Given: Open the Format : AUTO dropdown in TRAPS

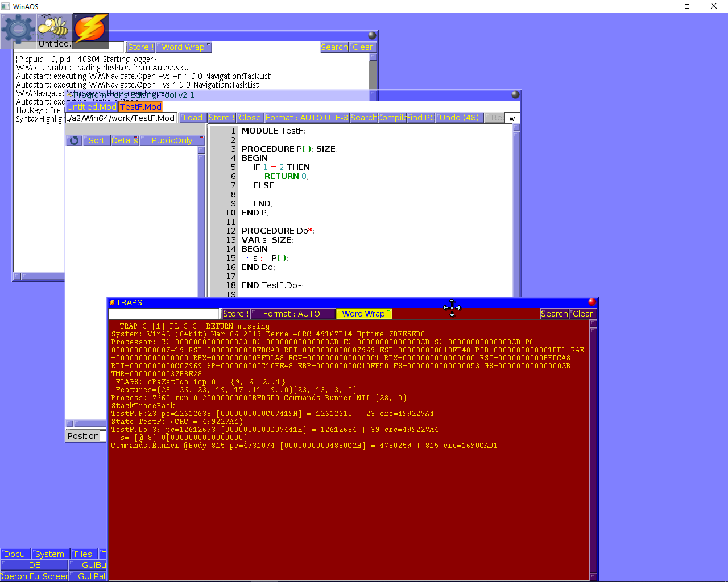Looking at the screenshot, I should pos(291,314).
